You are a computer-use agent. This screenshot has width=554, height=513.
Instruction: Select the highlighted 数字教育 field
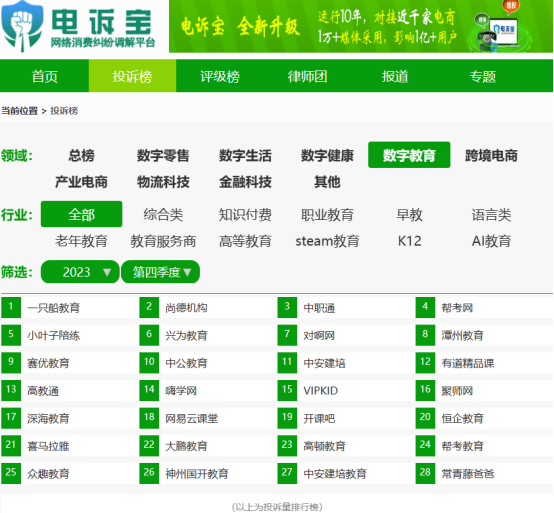pos(409,155)
